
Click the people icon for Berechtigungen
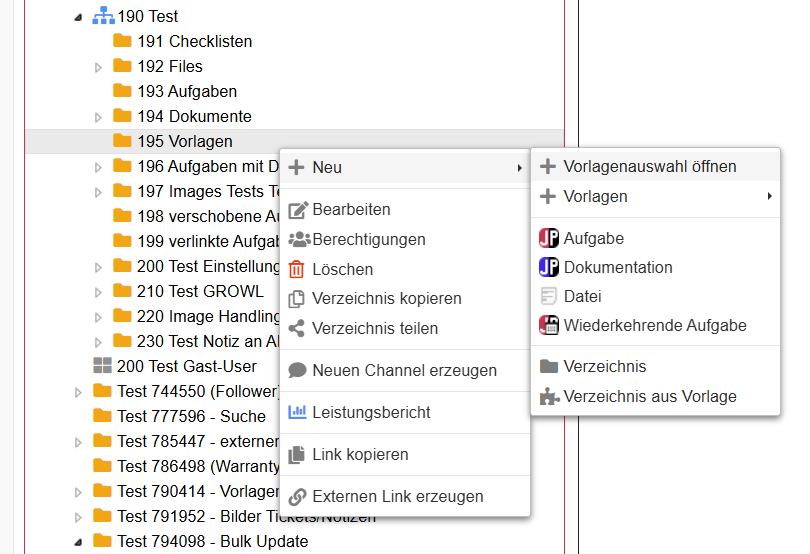(298, 240)
